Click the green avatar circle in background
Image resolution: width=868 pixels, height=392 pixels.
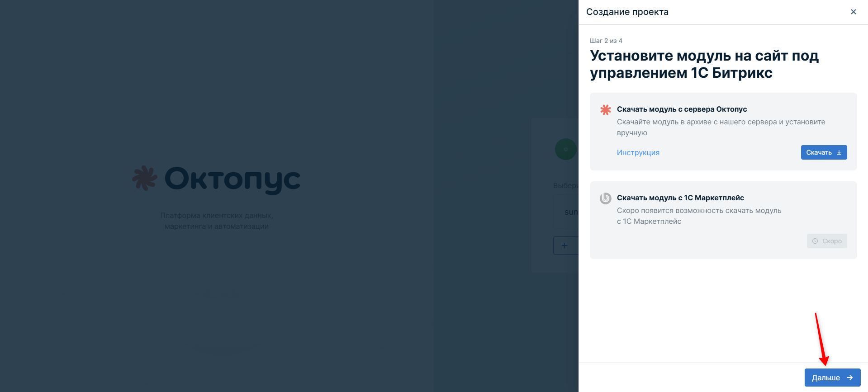coord(566,149)
